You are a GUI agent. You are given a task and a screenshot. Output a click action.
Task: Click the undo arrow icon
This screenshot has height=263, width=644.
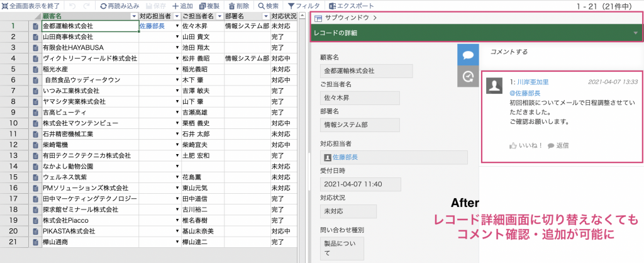coord(72,6)
